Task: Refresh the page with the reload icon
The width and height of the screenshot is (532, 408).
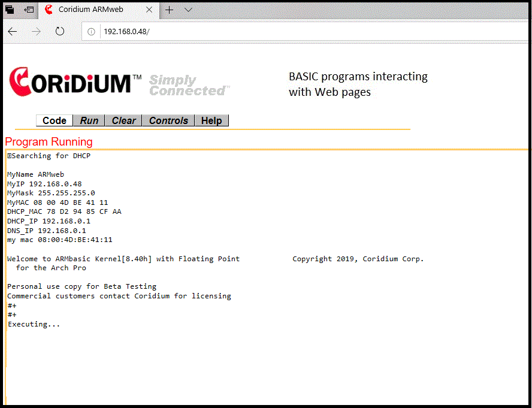Action: pos(59,32)
